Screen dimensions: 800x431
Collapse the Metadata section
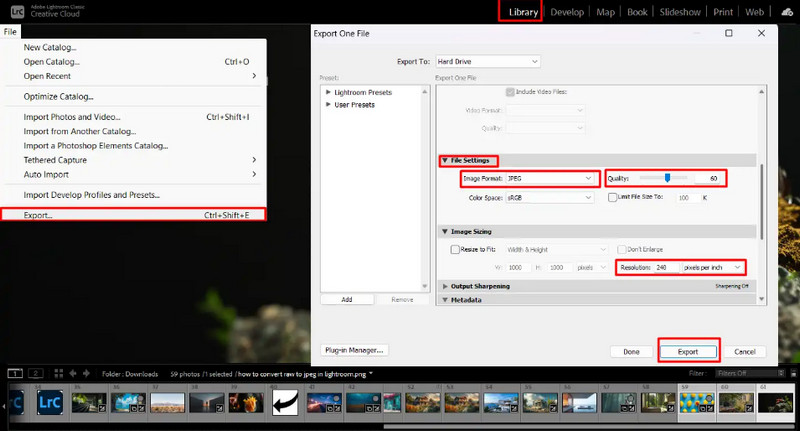[x=445, y=300]
